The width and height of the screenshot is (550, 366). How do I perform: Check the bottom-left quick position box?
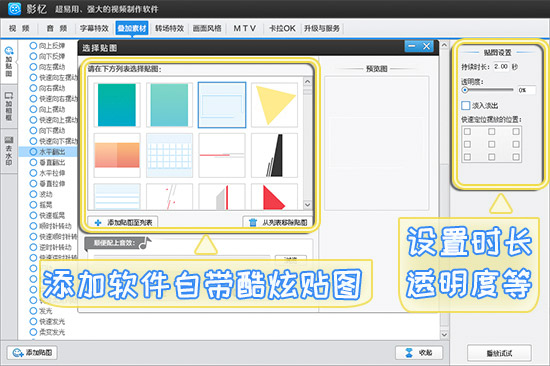coord(467,157)
